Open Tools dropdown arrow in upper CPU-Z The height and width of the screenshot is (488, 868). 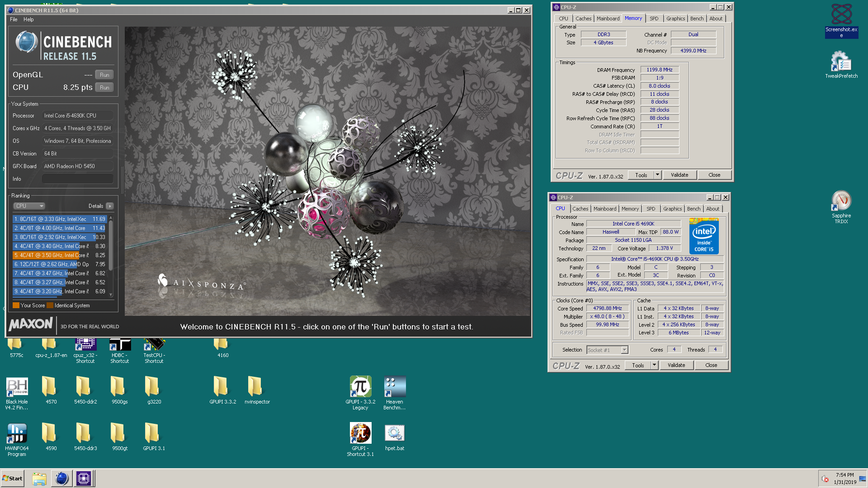tap(658, 175)
